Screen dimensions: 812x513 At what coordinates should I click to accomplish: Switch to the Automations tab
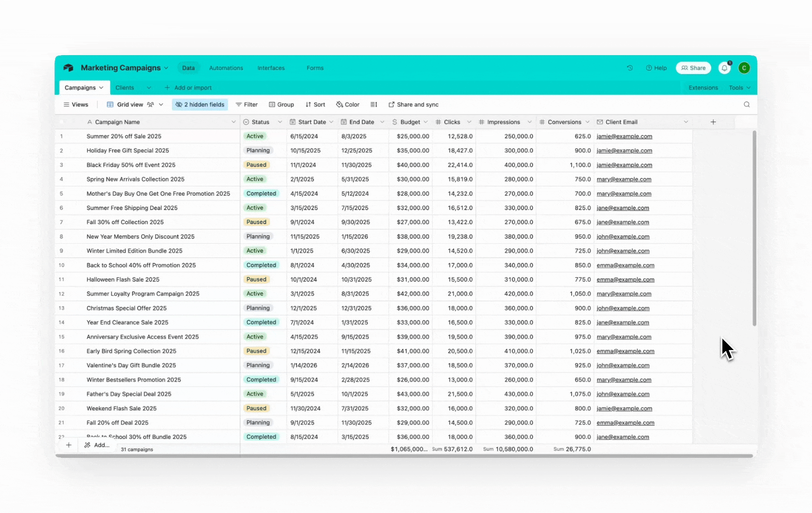coord(226,68)
